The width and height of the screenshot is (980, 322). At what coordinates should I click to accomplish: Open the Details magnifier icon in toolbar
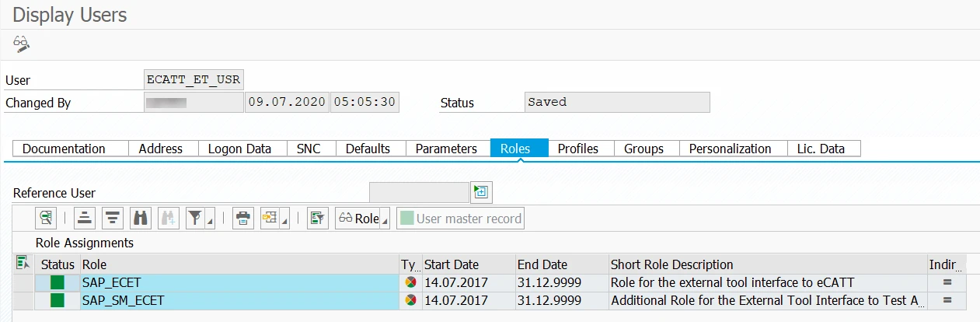47,219
